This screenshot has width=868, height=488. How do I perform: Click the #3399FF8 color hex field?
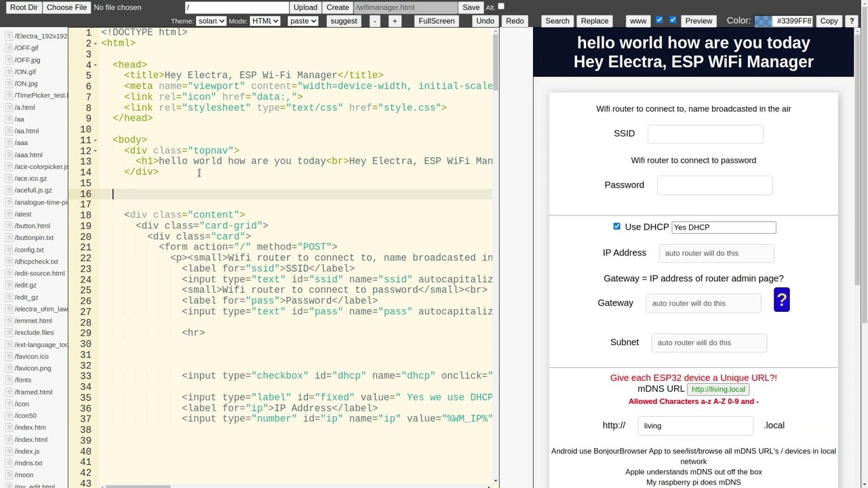click(793, 21)
